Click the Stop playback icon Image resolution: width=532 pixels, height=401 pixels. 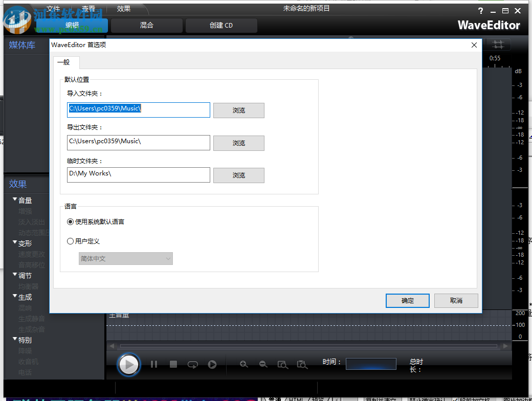pyautogui.click(x=173, y=364)
